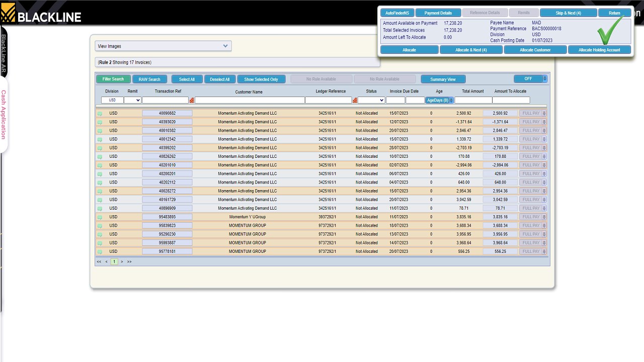Open the comment icon for invoice 40161729
The image size is (644, 362).
tap(100, 200)
